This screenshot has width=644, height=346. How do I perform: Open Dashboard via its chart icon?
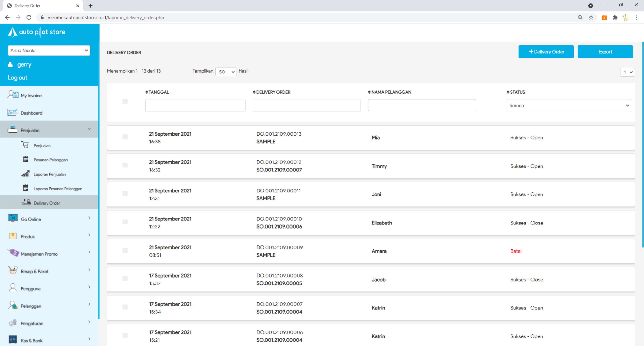click(x=13, y=112)
